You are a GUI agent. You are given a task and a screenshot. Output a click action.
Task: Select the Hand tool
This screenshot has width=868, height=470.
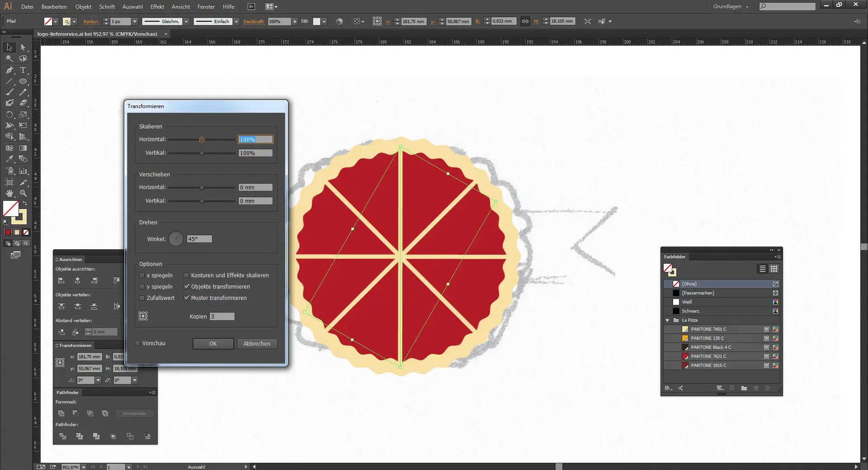[9, 193]
